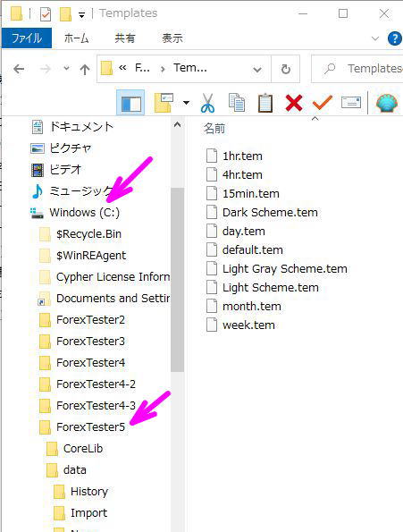
Task: Select the file 4hr.tem
Action: (242, 174)
